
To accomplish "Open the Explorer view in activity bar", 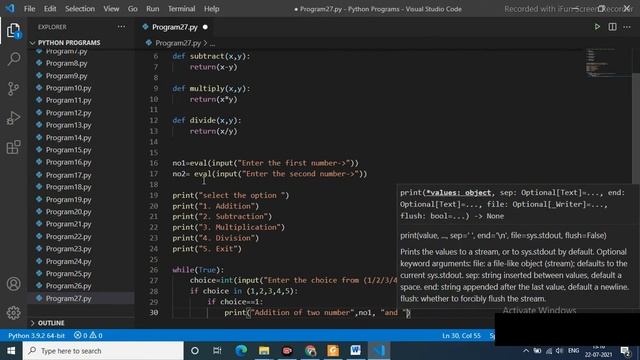I will [x=13, y=30].
